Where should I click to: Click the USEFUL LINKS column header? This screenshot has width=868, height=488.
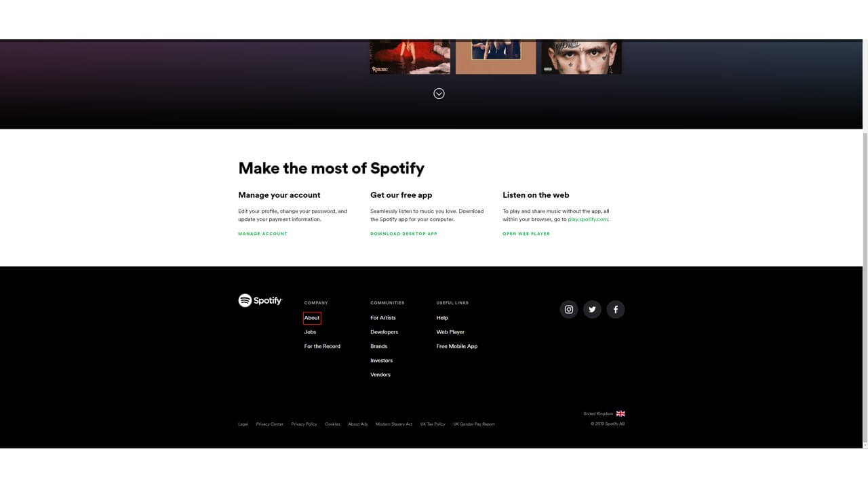point(452,303)
